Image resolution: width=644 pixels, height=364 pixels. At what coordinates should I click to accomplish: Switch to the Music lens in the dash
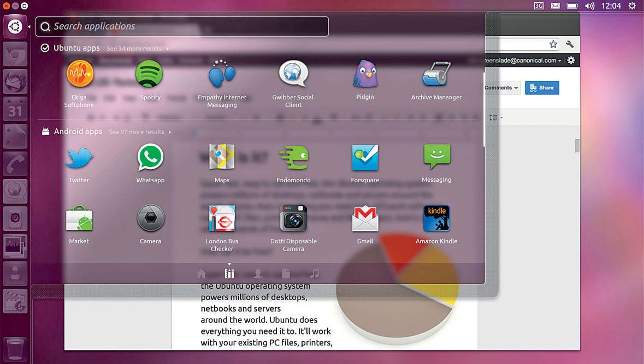tap(315, 274)
